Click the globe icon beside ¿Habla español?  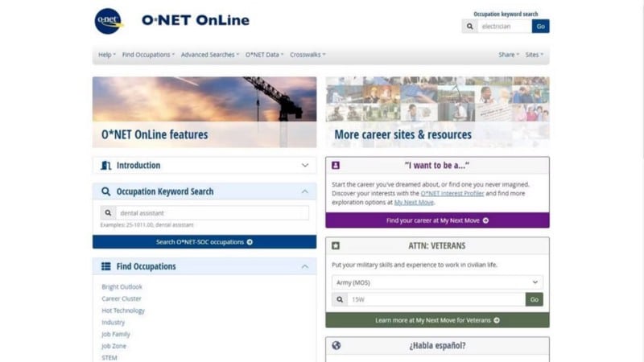click(x=336, y=346)
